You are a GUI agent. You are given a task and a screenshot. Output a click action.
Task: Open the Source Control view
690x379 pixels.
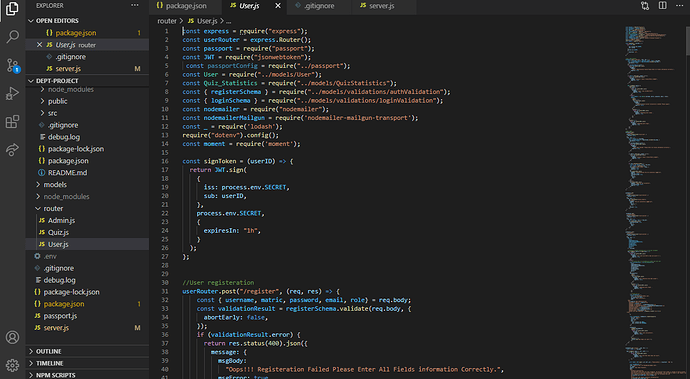click(x=12, y=65)
